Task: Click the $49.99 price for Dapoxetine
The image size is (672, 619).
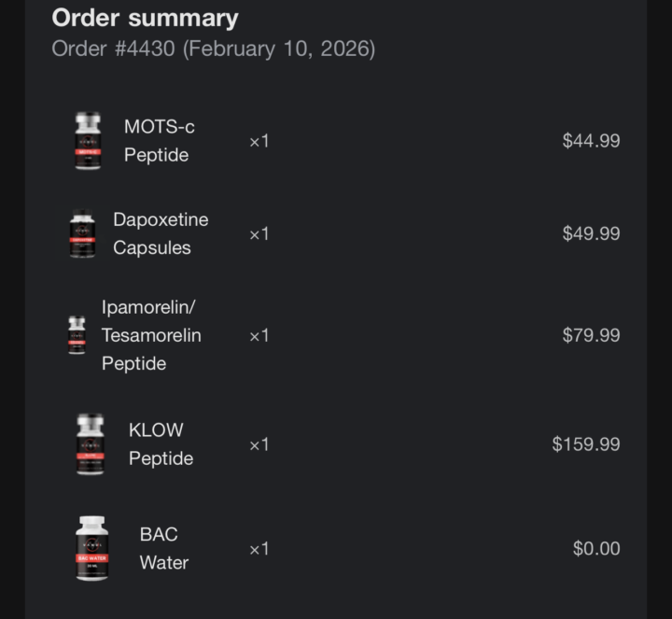Action: tap(591, 233)
